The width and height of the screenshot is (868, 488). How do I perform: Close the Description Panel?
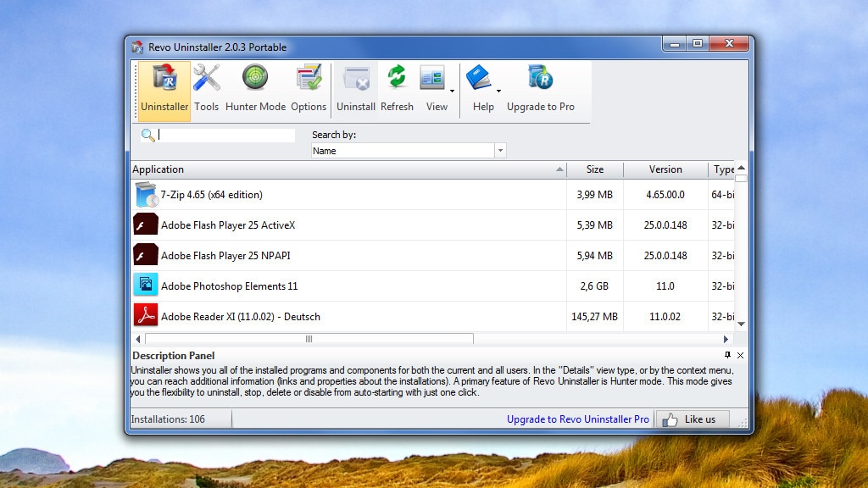tap(740, 355)
